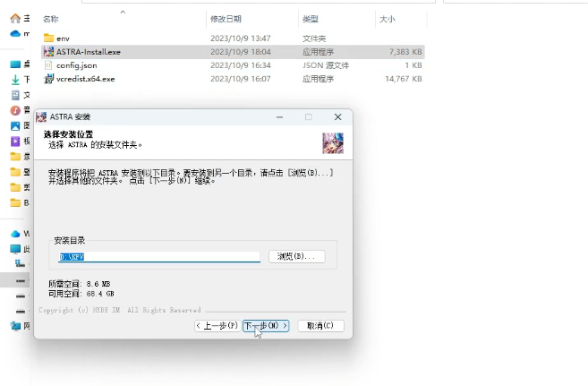
Task: Click the 文件夹 type cell of env
Action: [x=314, y=39]
